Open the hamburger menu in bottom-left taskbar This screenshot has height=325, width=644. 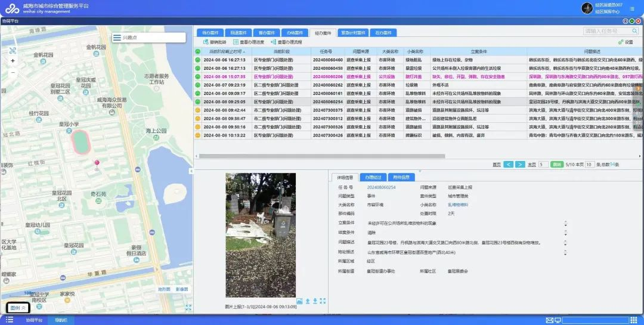(x=10, y=320)
